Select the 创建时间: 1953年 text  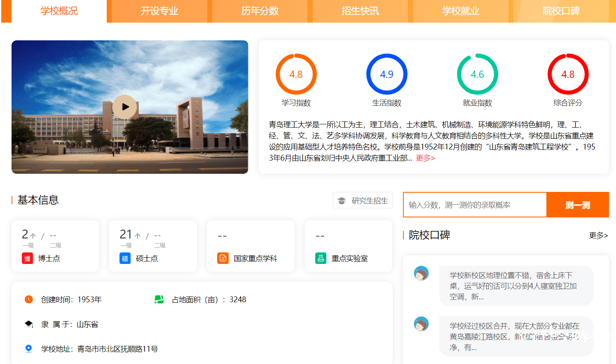pyautogui.click(x=71, y=300)
